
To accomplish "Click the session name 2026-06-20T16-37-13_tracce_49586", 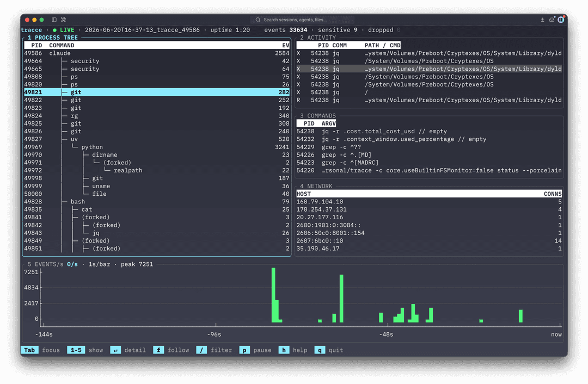I will (x=142, y=30).
